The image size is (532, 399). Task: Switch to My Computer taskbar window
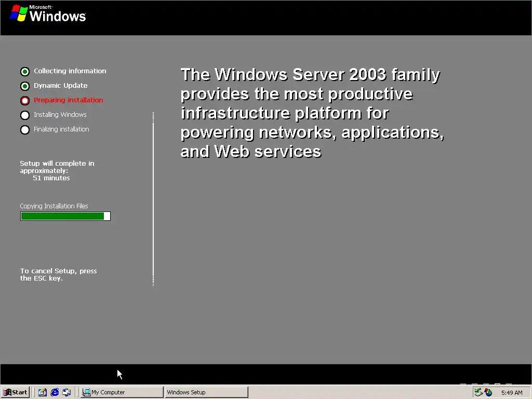pyautogui.click(x=122, y=392)
